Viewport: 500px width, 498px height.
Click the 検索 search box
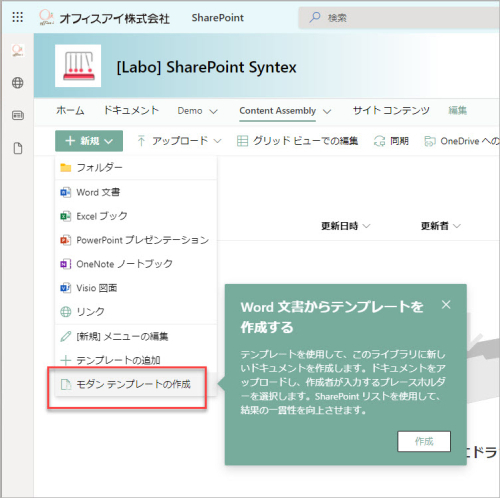(x=399, y=17)
